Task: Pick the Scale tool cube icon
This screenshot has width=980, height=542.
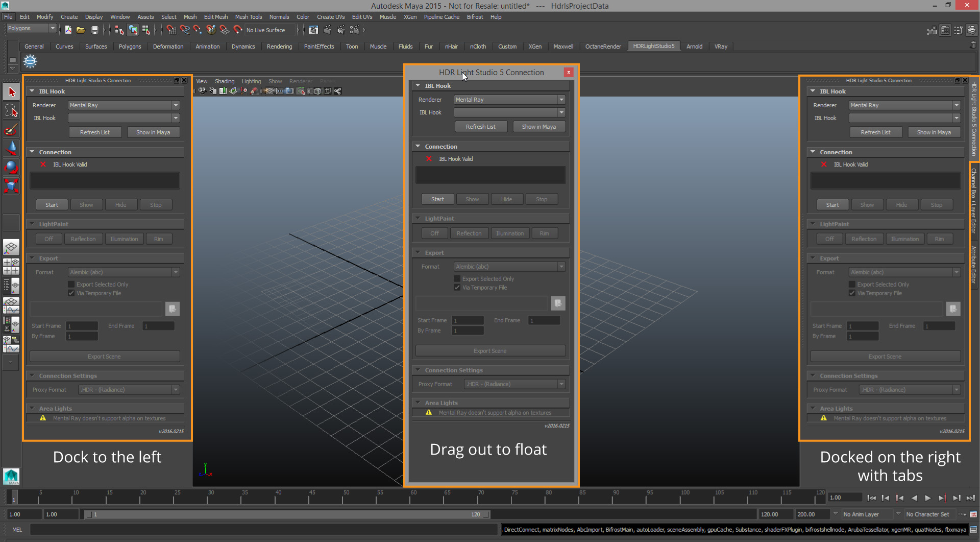Action: [11, 185]
